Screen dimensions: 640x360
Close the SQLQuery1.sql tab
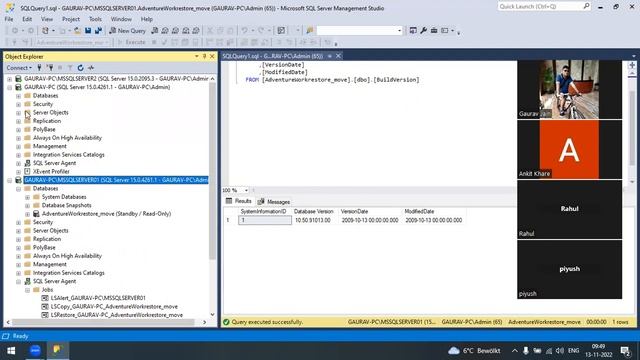(x=338, y=56)
